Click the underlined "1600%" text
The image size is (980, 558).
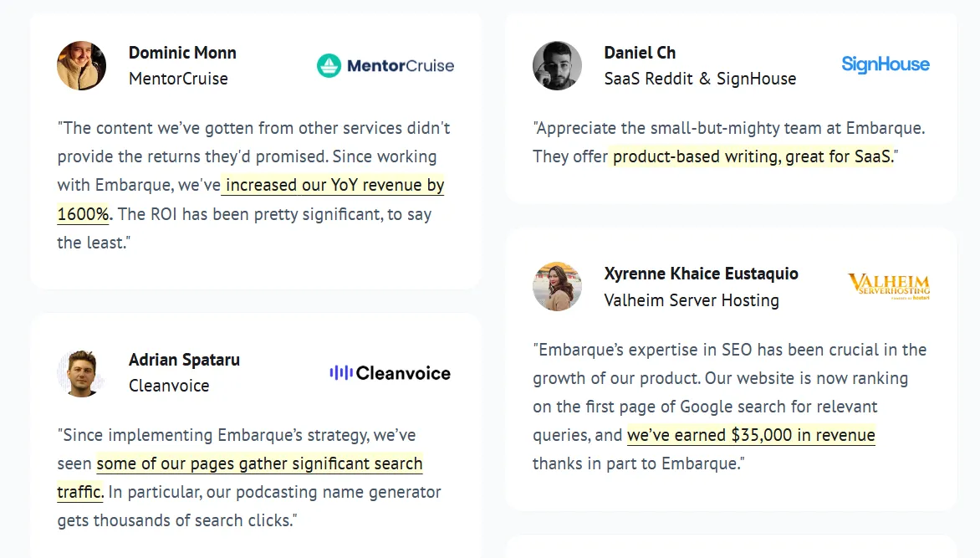pyautogui.click(x=83, y=214)
